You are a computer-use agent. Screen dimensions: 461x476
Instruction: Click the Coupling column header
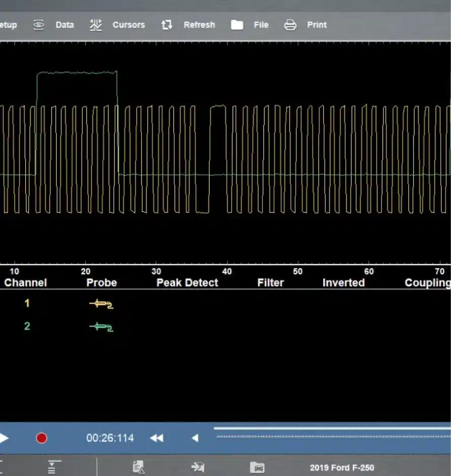(428, 283)
